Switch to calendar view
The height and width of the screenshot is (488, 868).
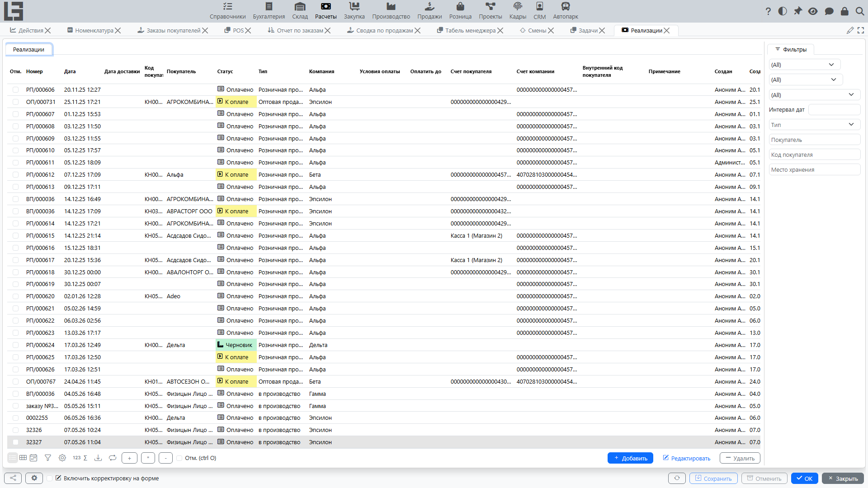(x=33, y=458)
